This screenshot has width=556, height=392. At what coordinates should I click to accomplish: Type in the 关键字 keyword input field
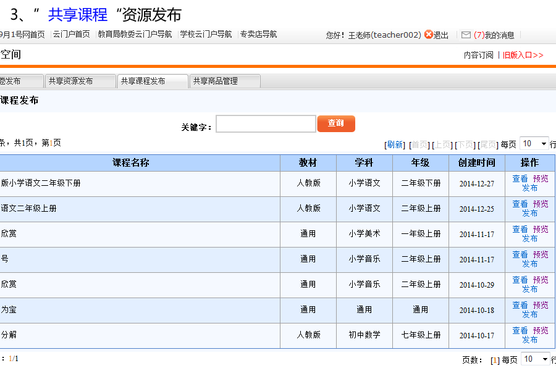[x=266, y=124]
